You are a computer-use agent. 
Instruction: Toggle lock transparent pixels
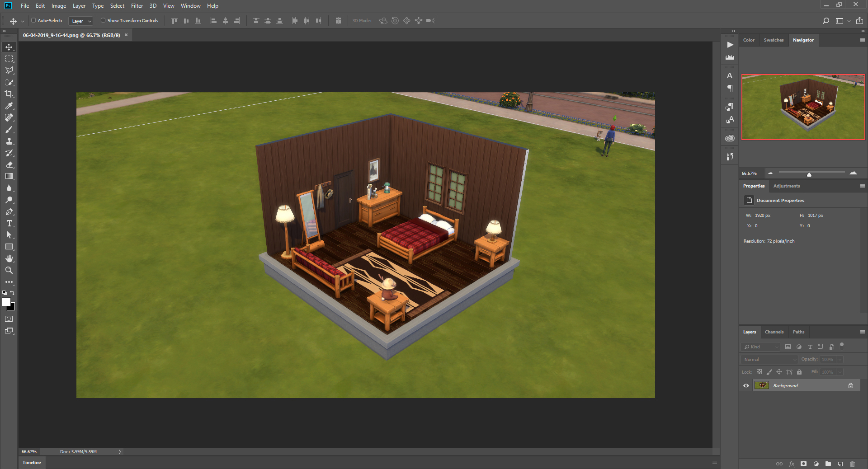pos(759,372)
